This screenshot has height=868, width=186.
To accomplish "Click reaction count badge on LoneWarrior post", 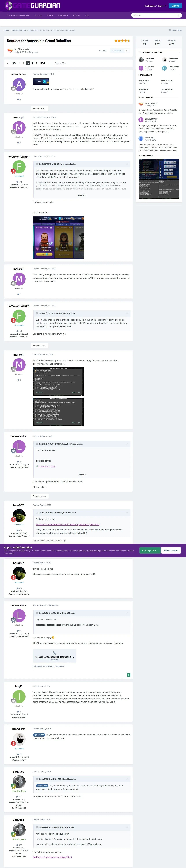I will pyautogui.click(x=129, y=675).
